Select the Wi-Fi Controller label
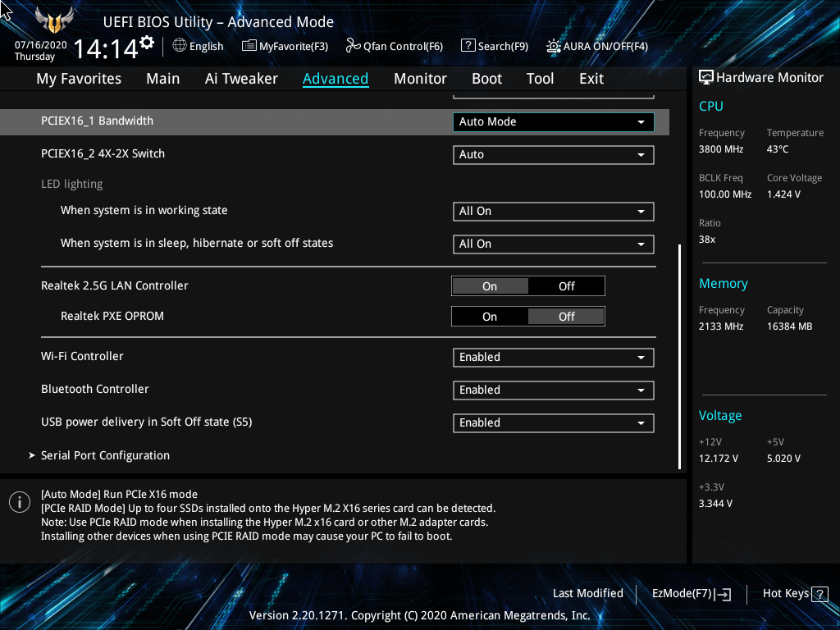 tap(82, 356)
